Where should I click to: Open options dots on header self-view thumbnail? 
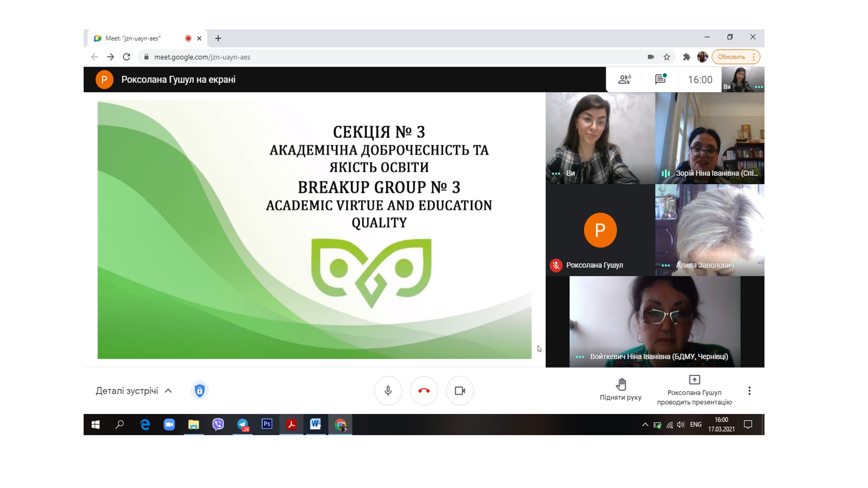click(759, 87)
